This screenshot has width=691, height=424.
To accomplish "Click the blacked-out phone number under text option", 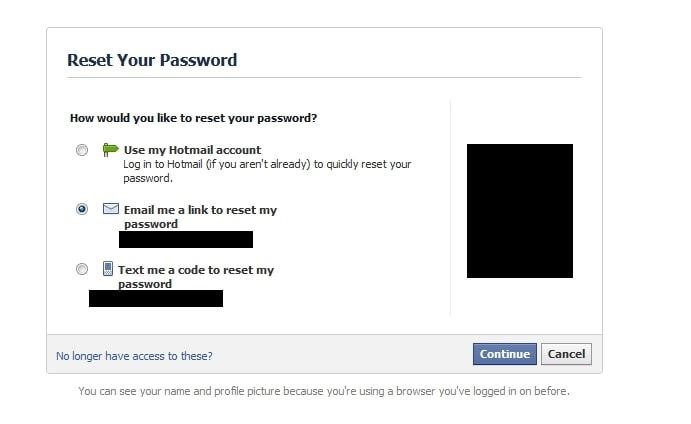I will coord(156,298).
